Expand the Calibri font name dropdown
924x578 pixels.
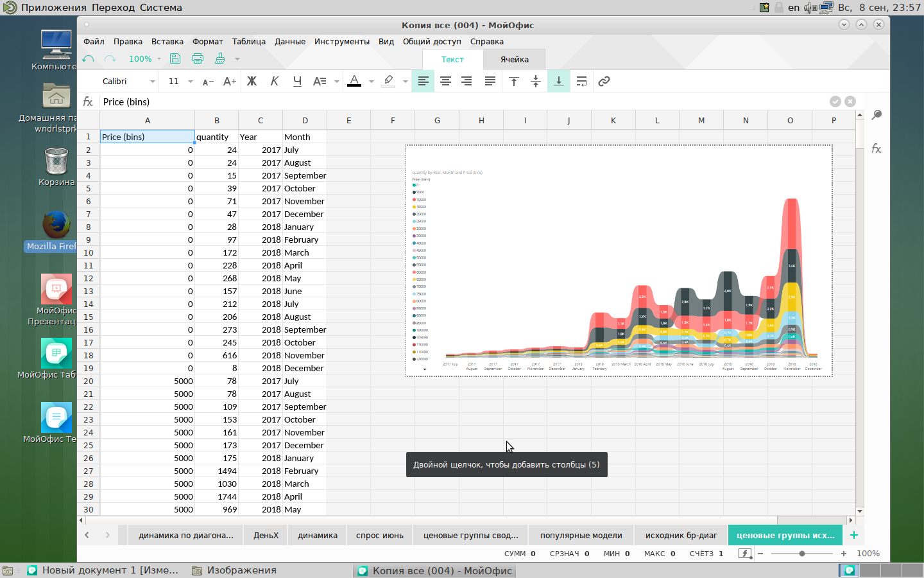point(153,82)
